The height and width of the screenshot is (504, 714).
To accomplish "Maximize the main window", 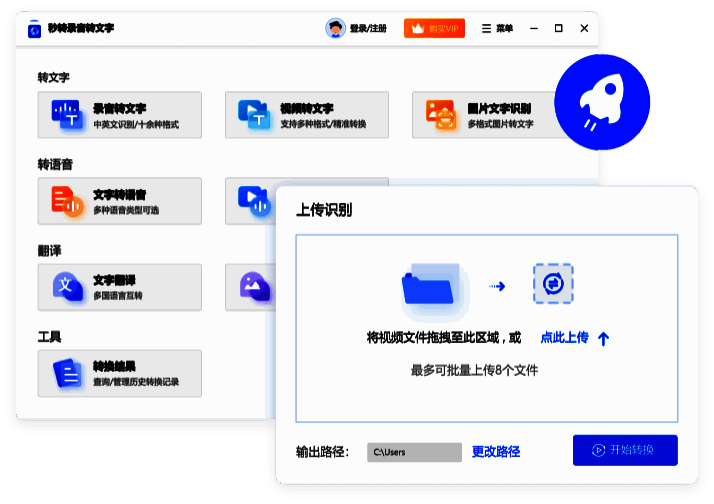I will click(558, 28).
